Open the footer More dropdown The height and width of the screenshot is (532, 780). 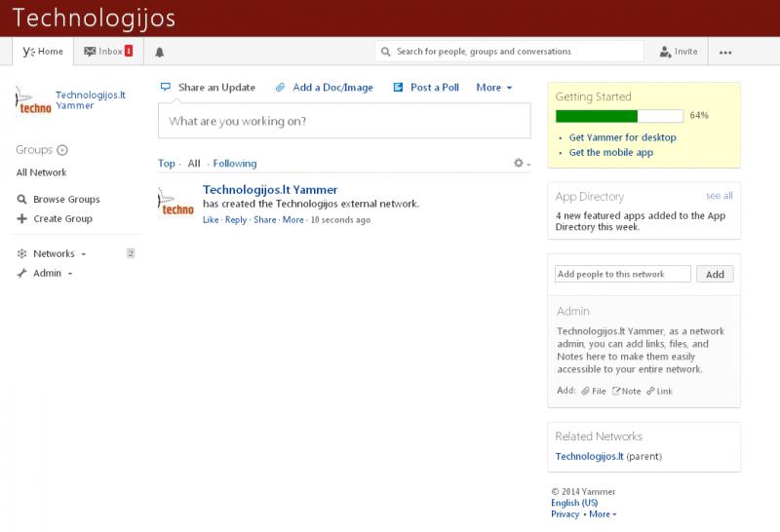coord(603,513)
